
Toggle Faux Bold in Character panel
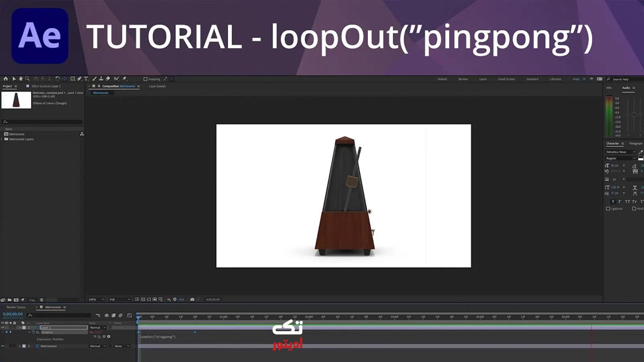613,202
